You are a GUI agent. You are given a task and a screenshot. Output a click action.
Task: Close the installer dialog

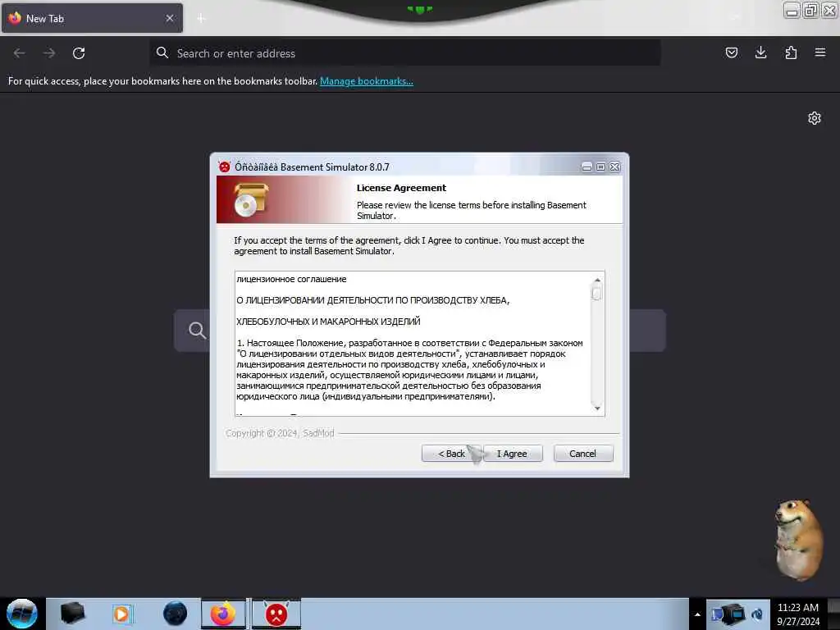(x=614, y=167)
